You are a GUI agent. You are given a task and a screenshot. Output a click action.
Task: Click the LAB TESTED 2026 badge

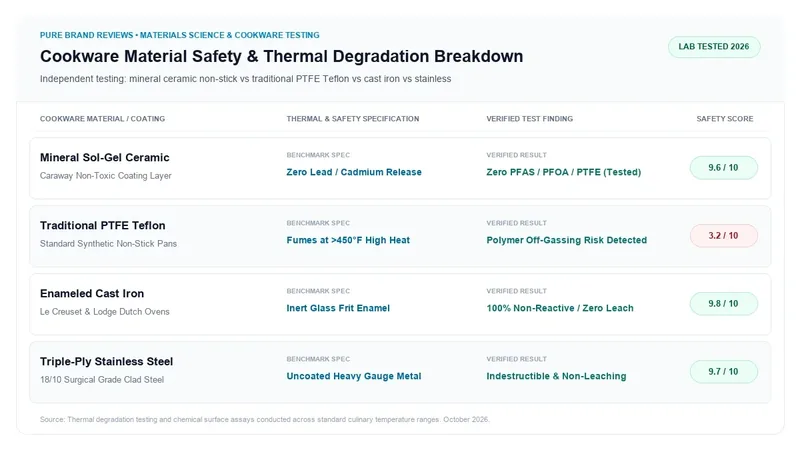pyautogui.click(x=714, y=47)
